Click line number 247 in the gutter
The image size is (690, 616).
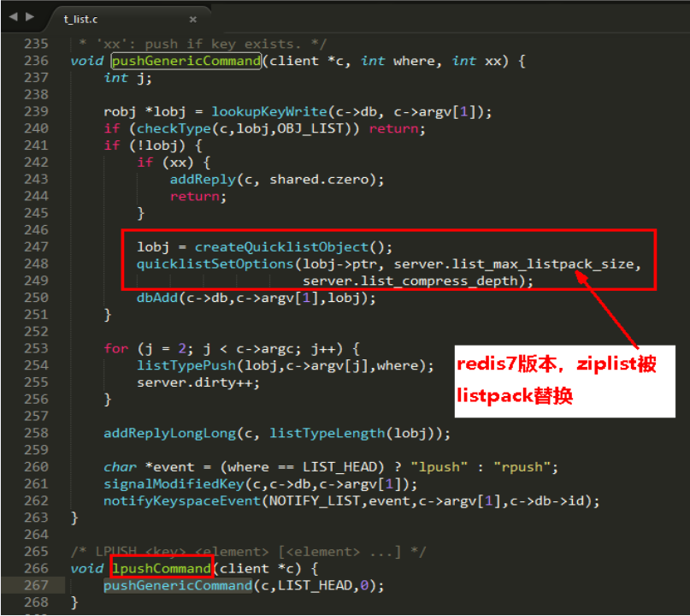(x=36, y=247)
